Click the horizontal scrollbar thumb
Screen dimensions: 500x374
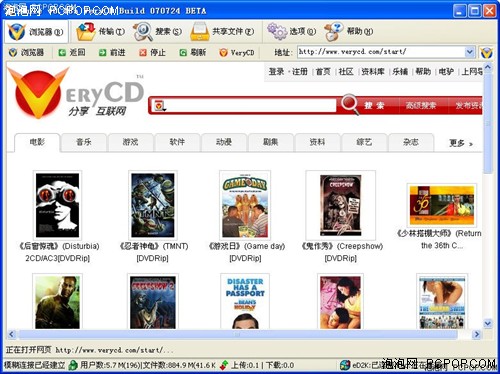point(237,334)
